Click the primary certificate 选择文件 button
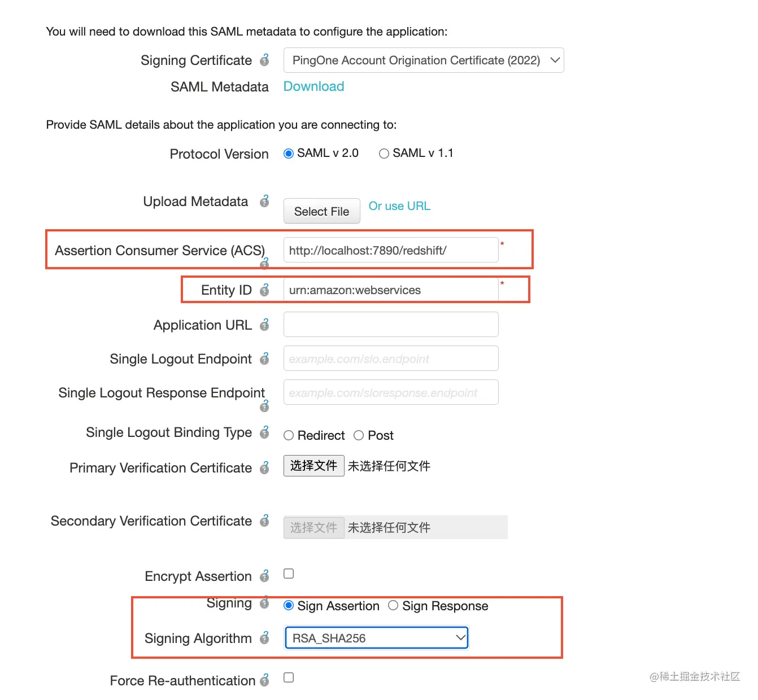Screen dimensions: 758x700 (313, 466)
